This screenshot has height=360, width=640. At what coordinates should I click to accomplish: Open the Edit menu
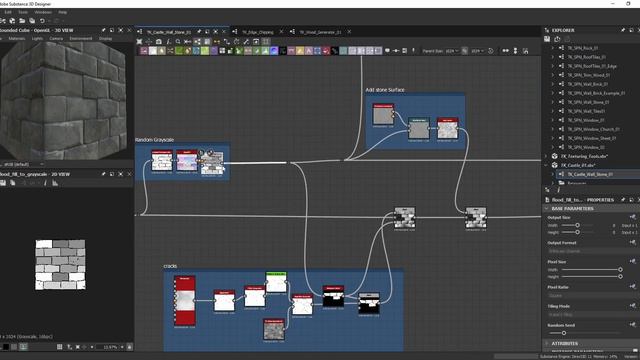(x=8, y=12)
